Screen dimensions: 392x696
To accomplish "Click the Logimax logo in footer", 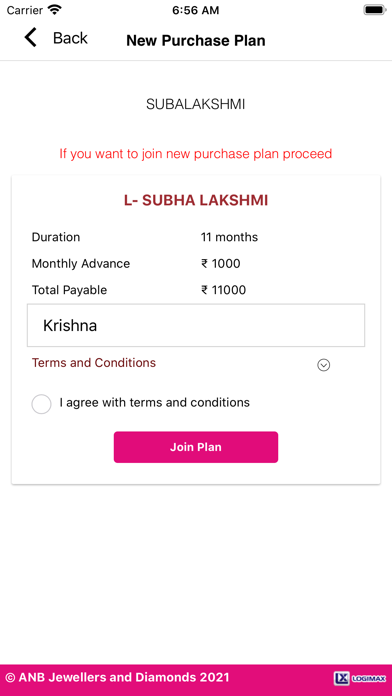I will pos(360,678).
